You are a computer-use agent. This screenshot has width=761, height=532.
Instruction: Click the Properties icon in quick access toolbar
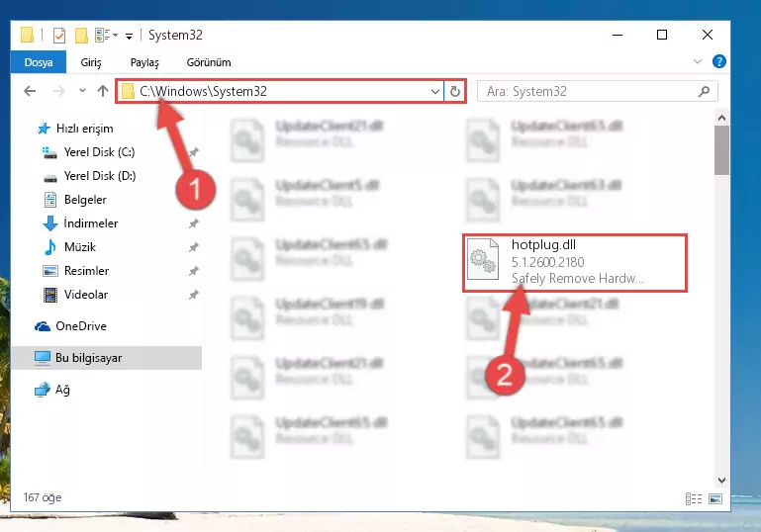[x=59, y=36]
